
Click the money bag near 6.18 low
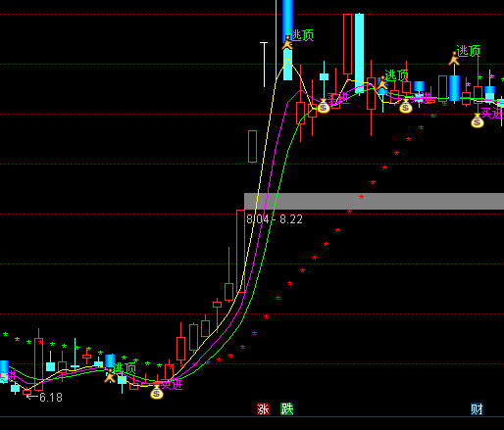tap(157, 392)
